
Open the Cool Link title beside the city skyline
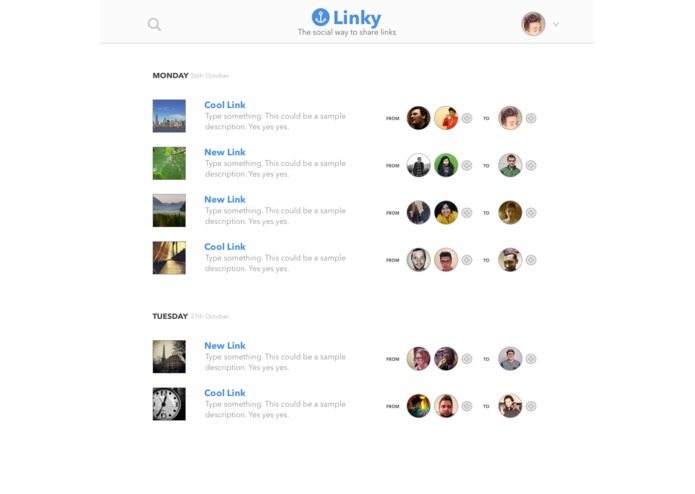click(225, 105)
